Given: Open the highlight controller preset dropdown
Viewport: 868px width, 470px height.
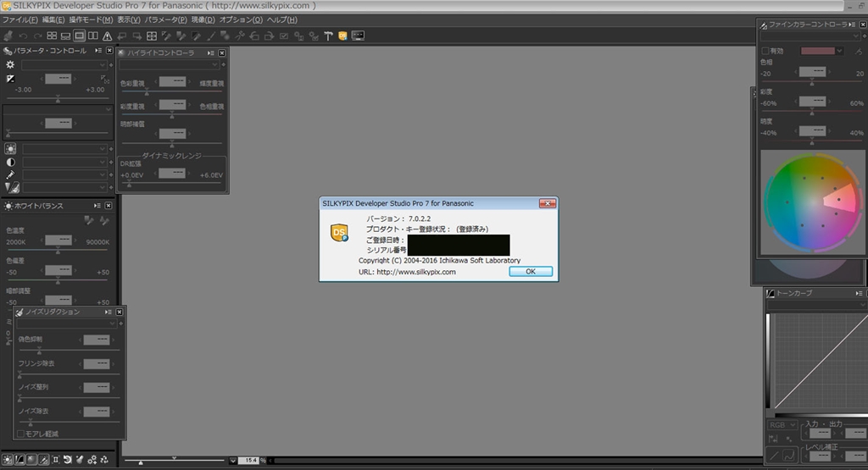Looking at the screenshot, I should tap(170, 64).
